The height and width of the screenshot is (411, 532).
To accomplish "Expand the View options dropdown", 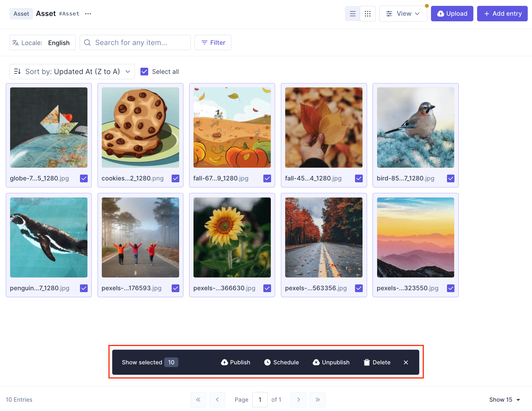I will (403, 13).
